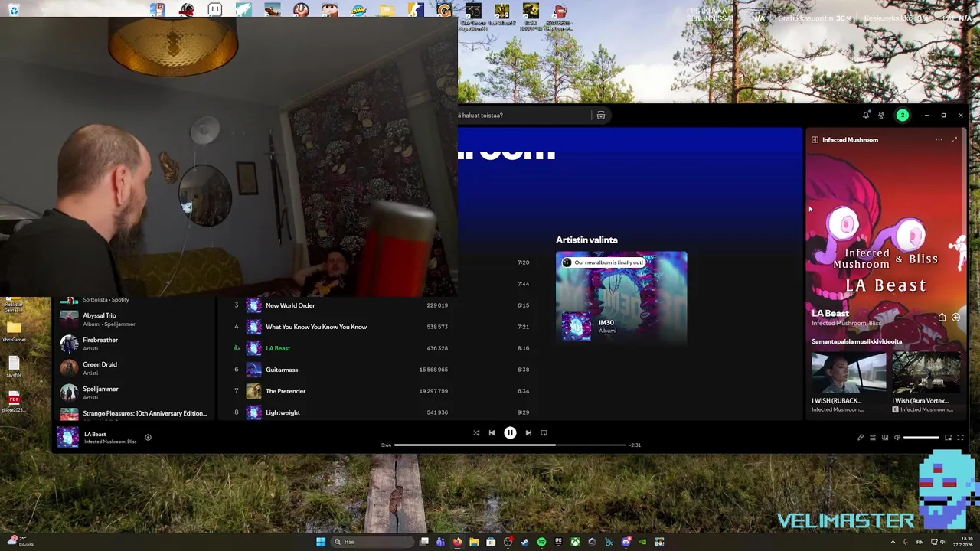Open Infected Mushroom, Bliss artist link in bar

(x=110, y=442)
